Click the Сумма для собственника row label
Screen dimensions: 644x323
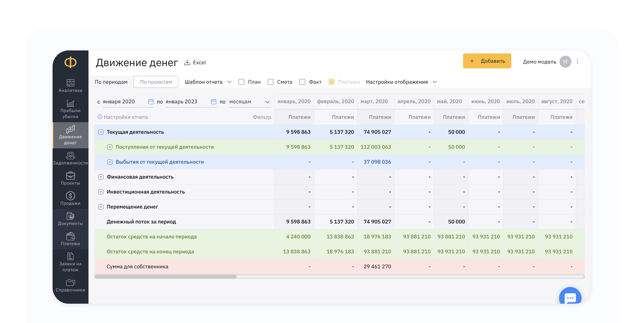click(x=137, y=267)
